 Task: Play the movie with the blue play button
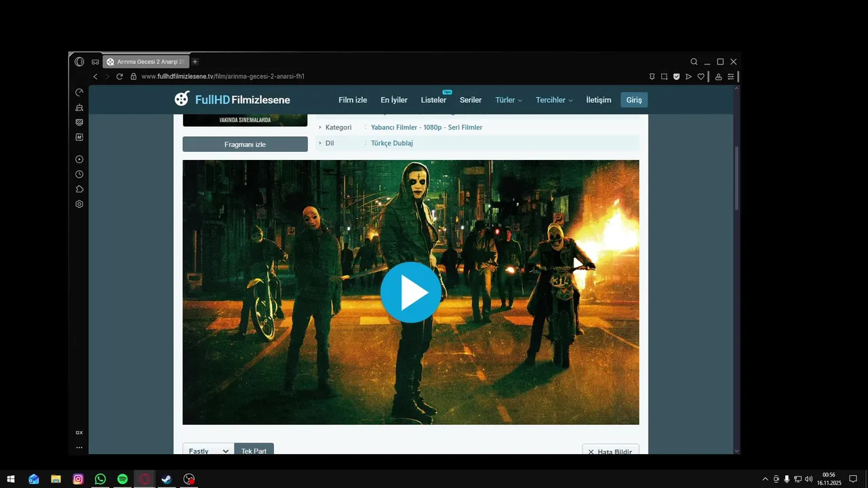(x=410, y=292)
